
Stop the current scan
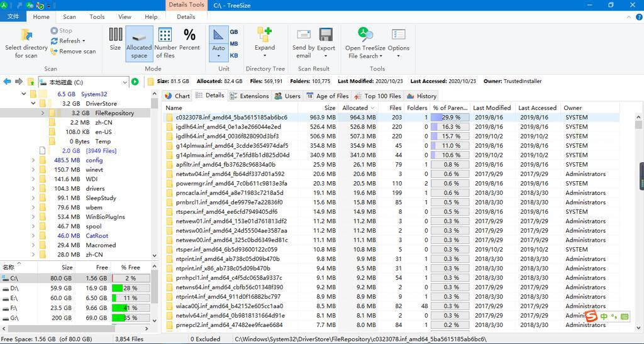[61, 30]
